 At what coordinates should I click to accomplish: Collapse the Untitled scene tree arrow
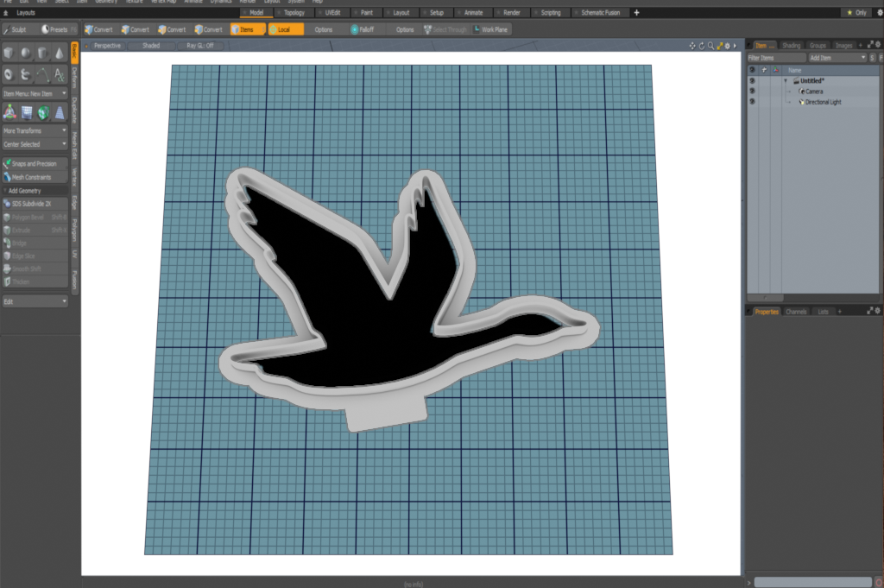pos(786,80)
